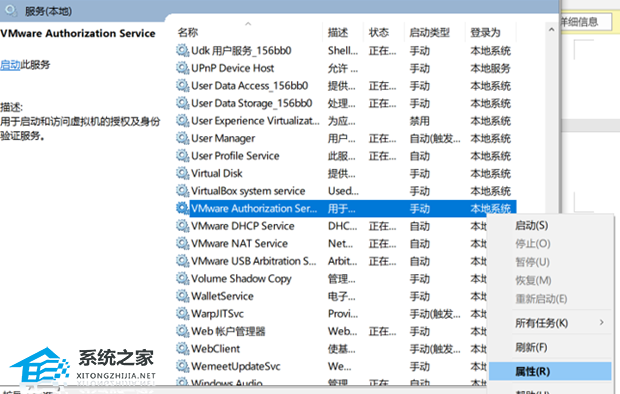The image size is (620, 394).
Task: Click 禁用 startup type of User Experience Virtualization
Action: (420, 121)
